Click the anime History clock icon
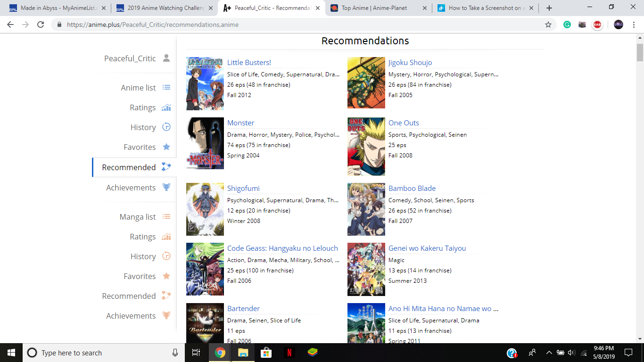Viewport: 644px width, 362px height. pyautogui.click(x=166, y=127)
